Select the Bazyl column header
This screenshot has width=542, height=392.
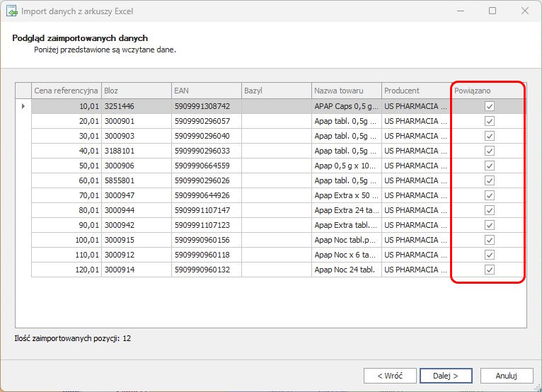click(x=275, y=91)
